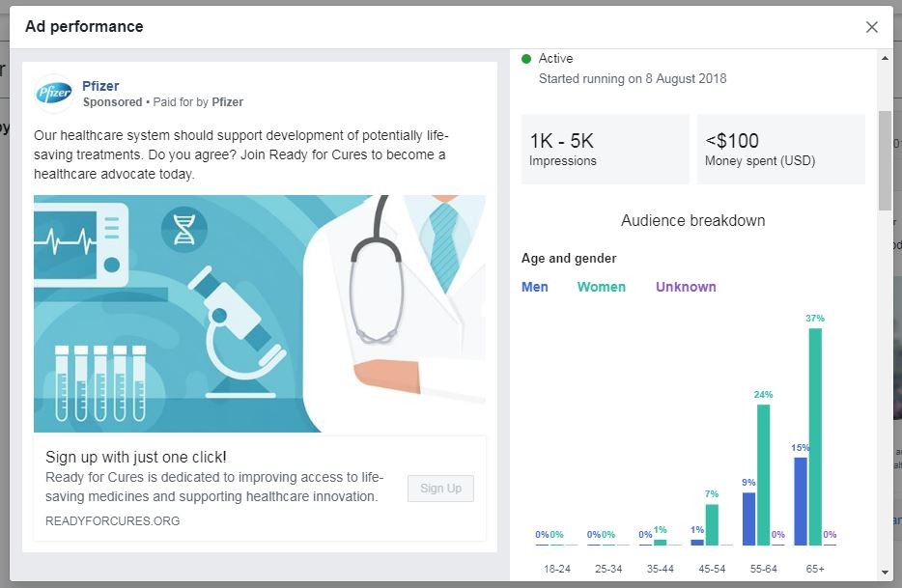
Task: Click the 9% men bar for 55-64
Action: [x=748, y=518]
